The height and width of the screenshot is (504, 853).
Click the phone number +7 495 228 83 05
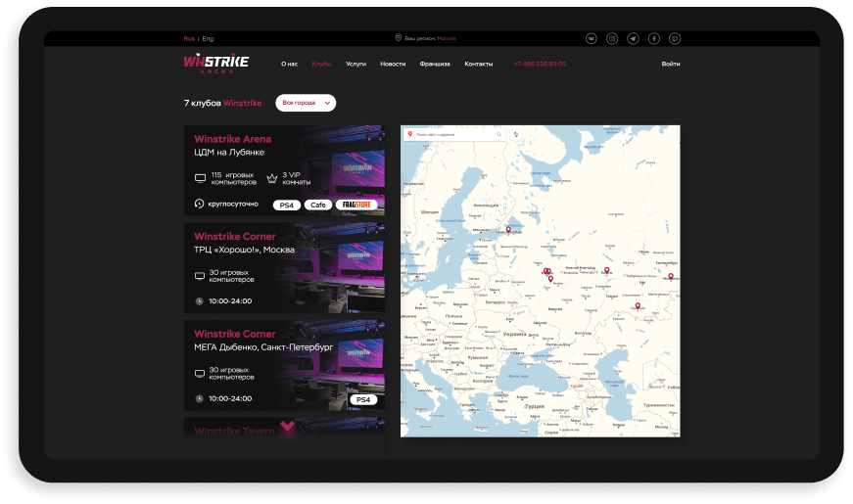click(x=540, y=65)
